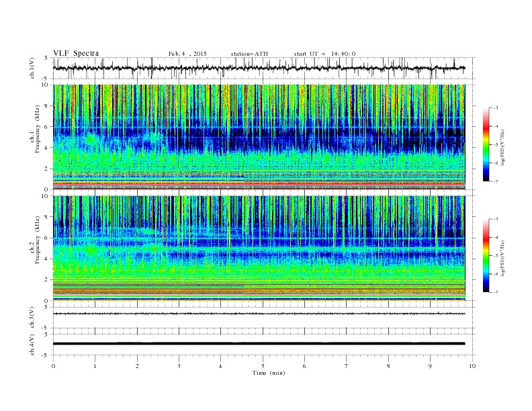Click the '1' tick on time axis
This screenshot has height=411, width=532.
coord(95,366)
